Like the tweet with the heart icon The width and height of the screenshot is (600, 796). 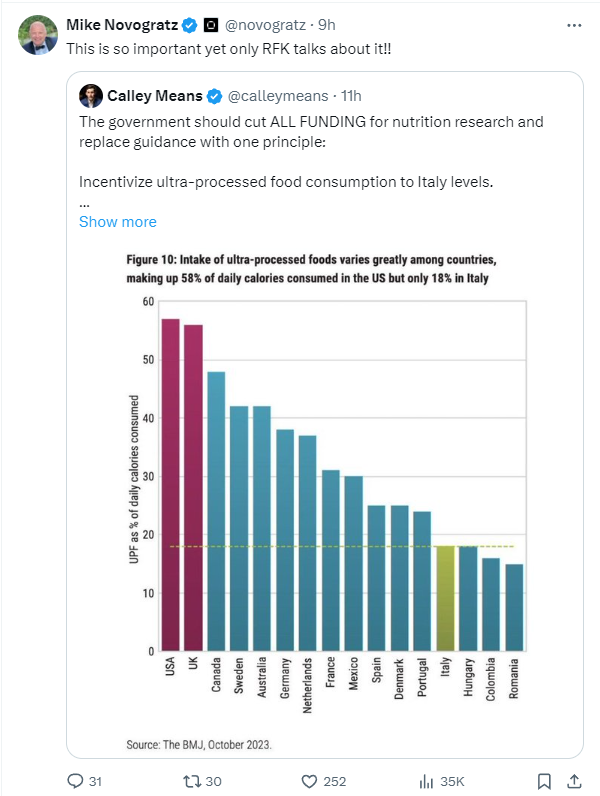pyautogui.click(x=309, y=780)
